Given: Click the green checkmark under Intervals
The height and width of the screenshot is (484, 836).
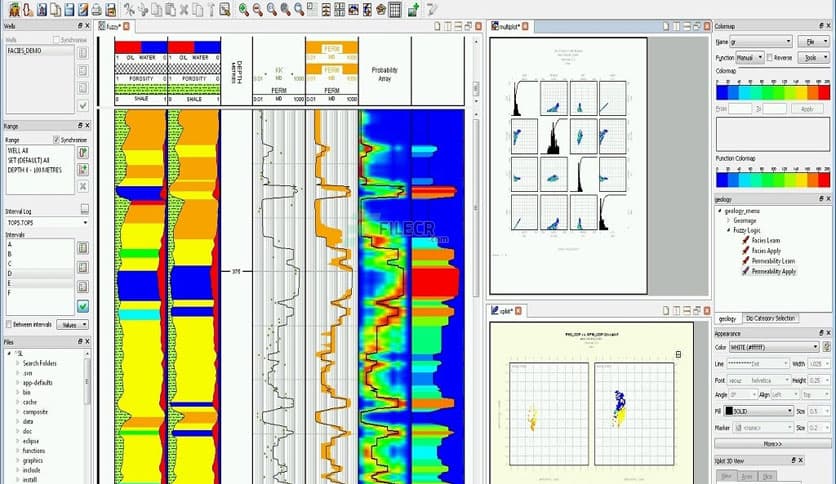Looking at the screenshot, I should pyautogui.click(x=83, y=306).
